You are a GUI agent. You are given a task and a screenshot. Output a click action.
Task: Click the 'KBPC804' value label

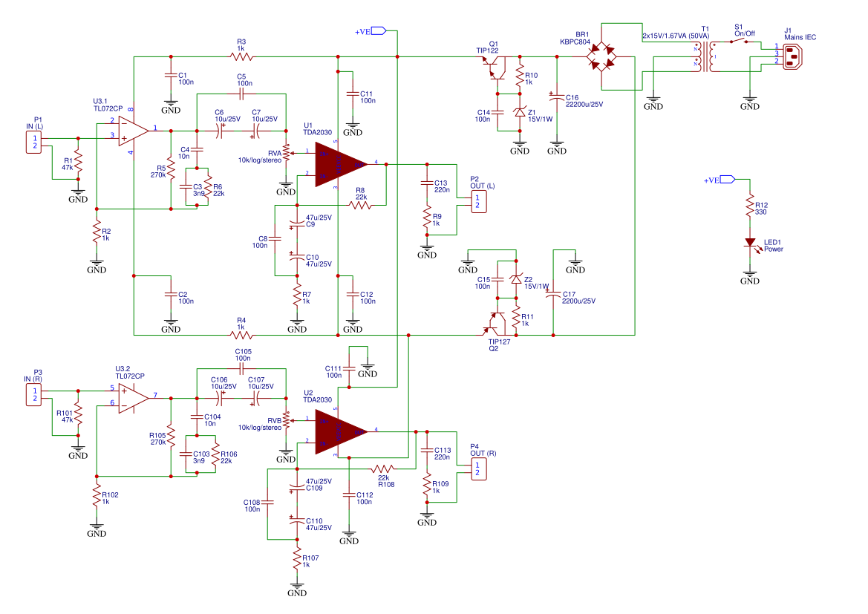point(575,42)
